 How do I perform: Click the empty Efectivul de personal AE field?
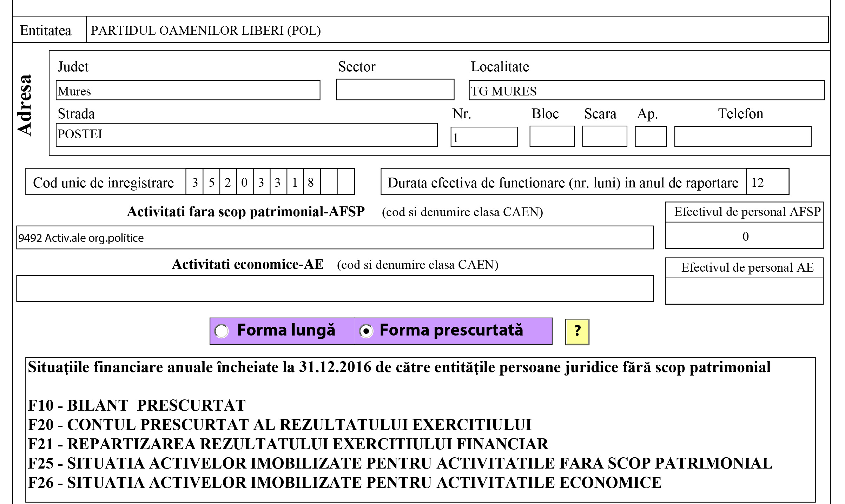744,291
